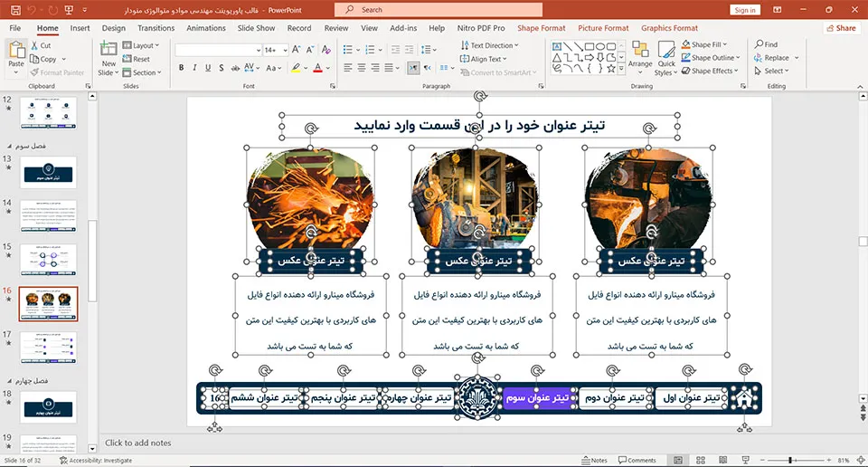Image resolution: width=868 pixels, height=467 pixels.
Task: Open the Animations tab
Action: point(206,28)
